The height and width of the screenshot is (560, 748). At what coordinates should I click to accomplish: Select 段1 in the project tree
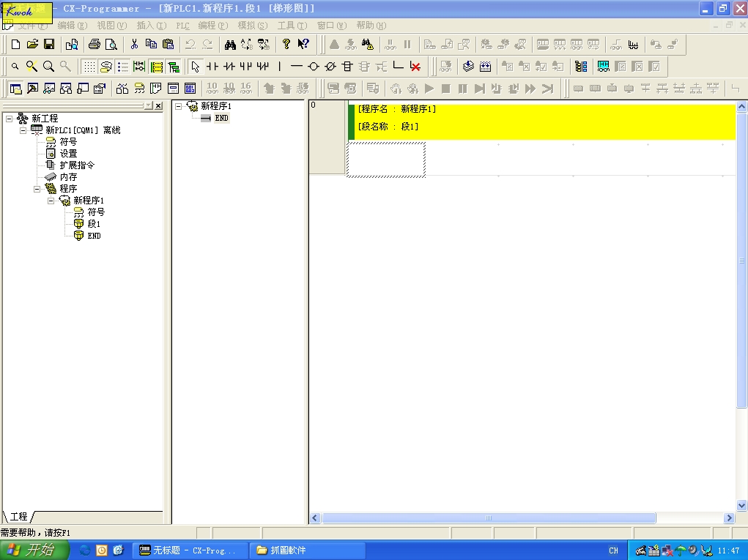(x=94, y=224)
